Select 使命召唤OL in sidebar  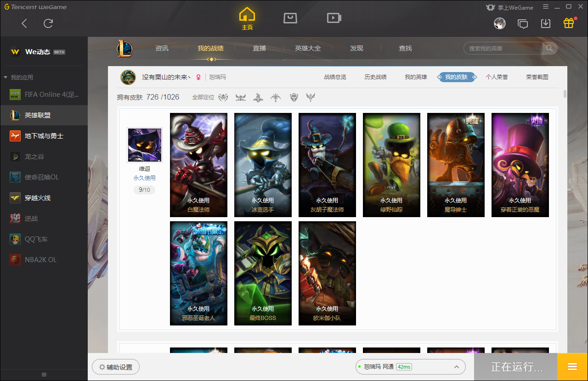[44, 177]
